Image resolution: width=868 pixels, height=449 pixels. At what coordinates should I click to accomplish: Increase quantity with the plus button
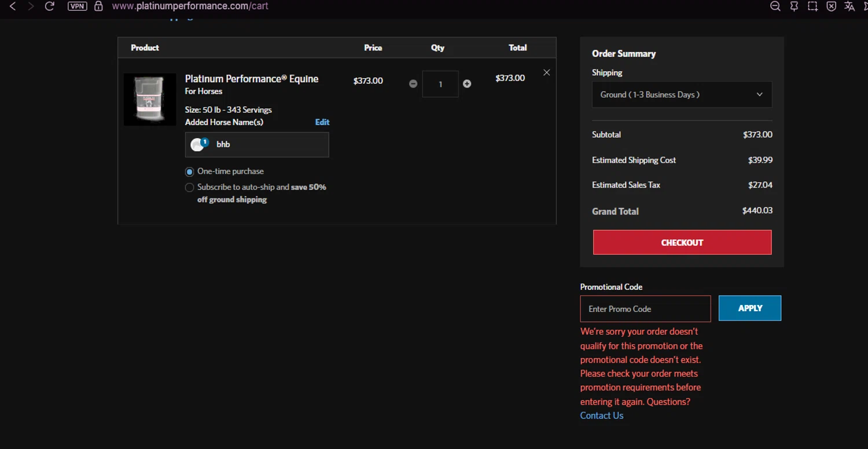click(x=467, y=84)
